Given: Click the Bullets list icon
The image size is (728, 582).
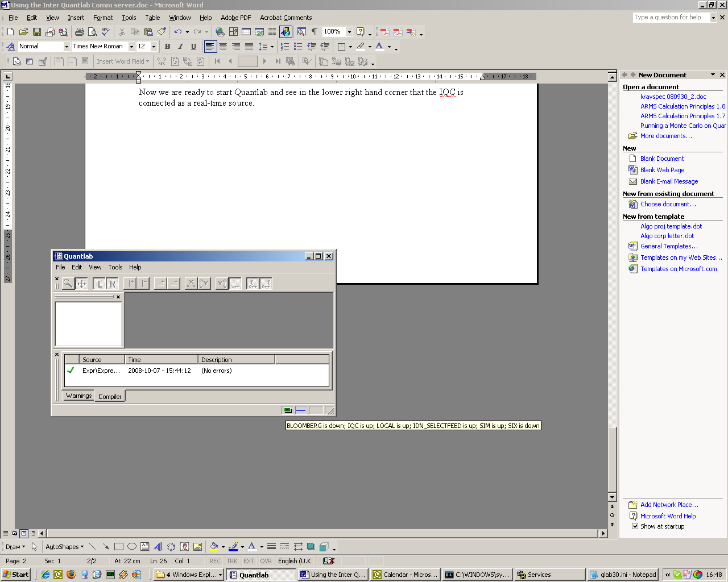Looking at the screenshot, I should [x=298, y=47].
